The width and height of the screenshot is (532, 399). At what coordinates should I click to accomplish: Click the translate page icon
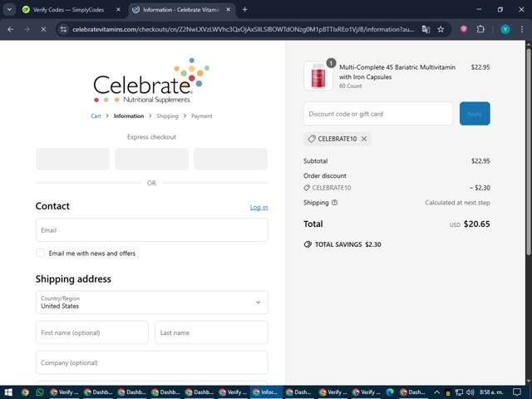(426, 30)
